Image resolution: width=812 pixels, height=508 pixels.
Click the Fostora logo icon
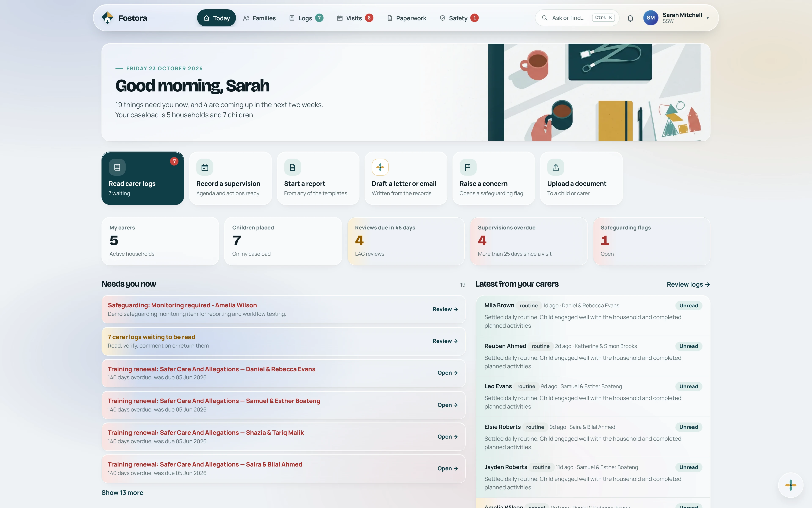click(107, 18)
